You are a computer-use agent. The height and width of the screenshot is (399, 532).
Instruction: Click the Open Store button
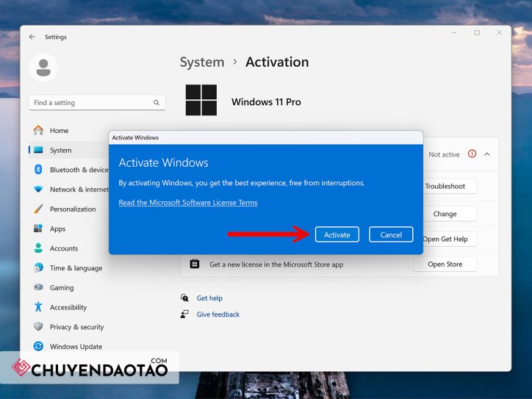[445, 264]
